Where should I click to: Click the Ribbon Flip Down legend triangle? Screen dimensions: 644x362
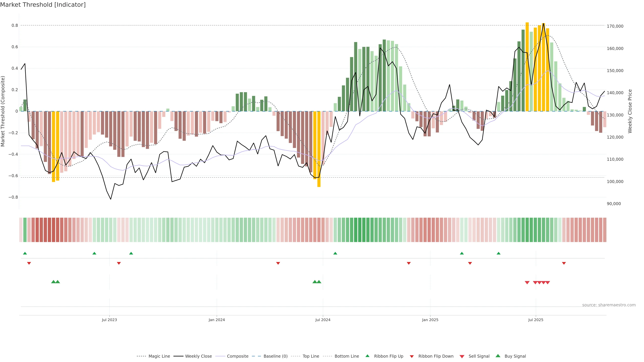coord(412,356)
